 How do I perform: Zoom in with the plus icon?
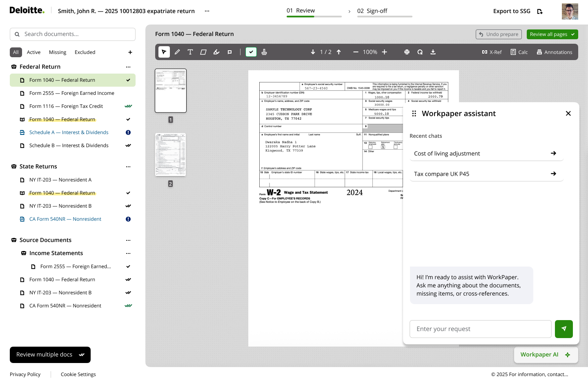coord(384,52)
